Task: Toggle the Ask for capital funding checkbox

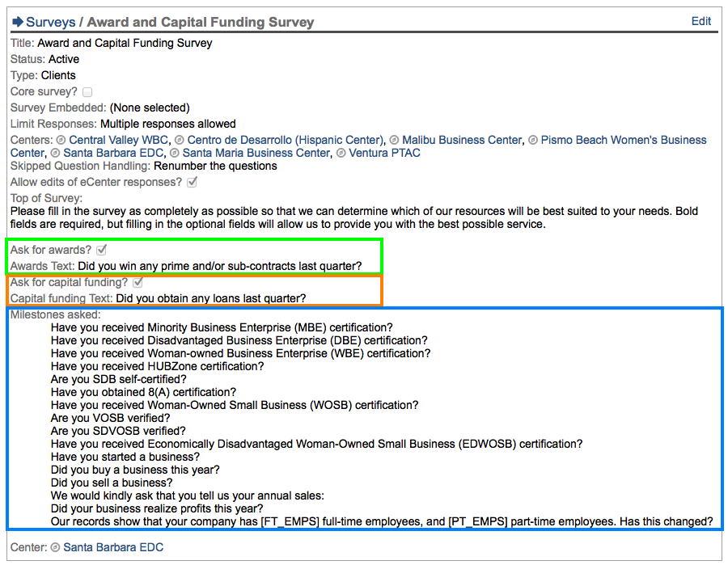Action: pos(138,283)
